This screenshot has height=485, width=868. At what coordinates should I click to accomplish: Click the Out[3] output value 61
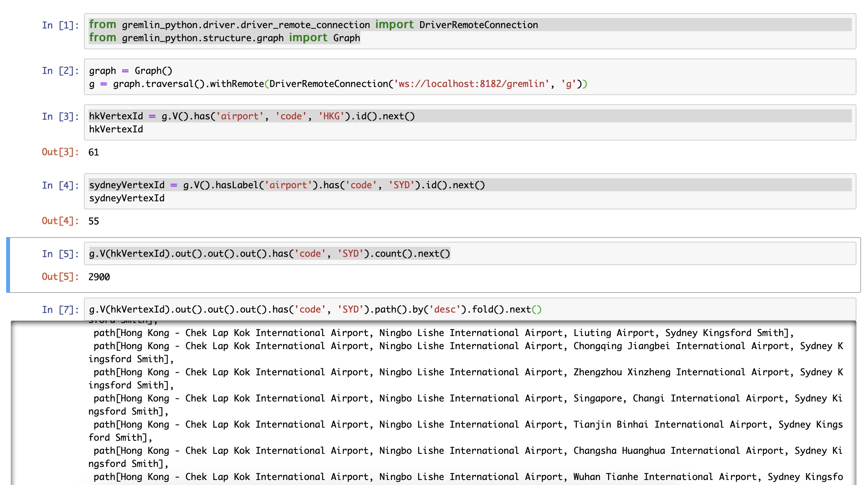click(94, 152)
